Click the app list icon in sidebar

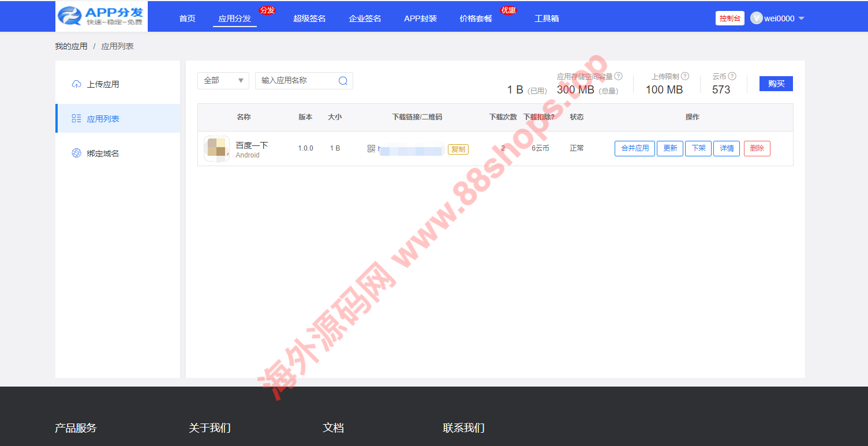[76, 119]
